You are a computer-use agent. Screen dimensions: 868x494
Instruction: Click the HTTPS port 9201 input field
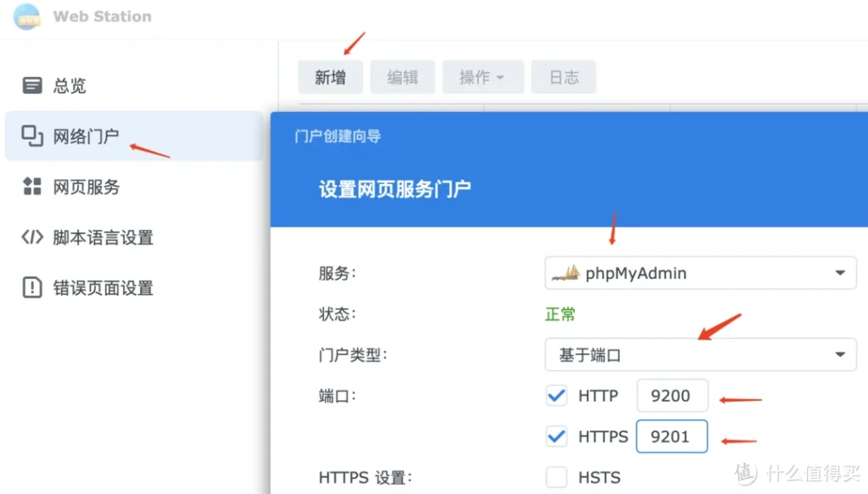tap(671, 436)
